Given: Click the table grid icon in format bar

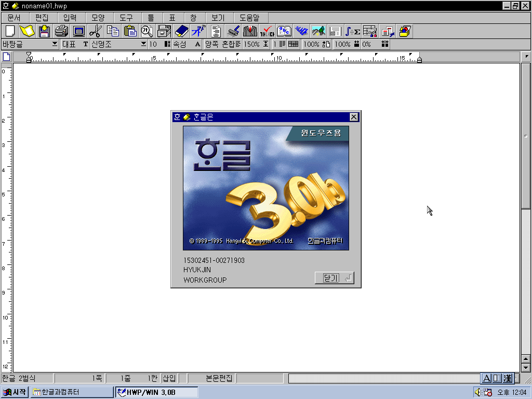Looking at the screenshot, I should [293, 44].
